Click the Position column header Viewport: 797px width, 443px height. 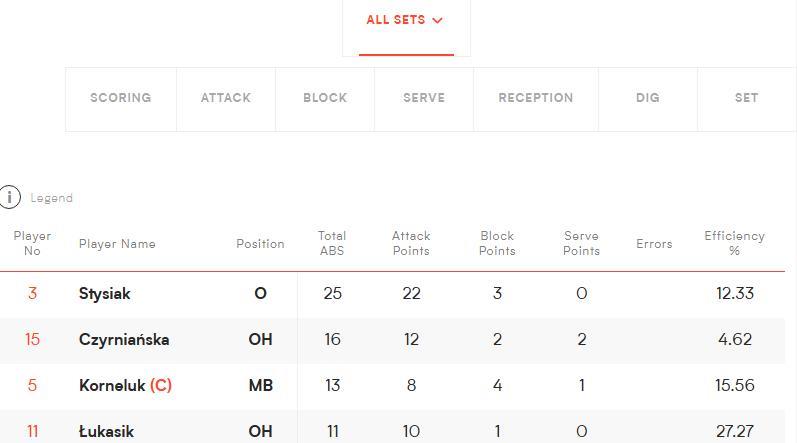point(260,244)
